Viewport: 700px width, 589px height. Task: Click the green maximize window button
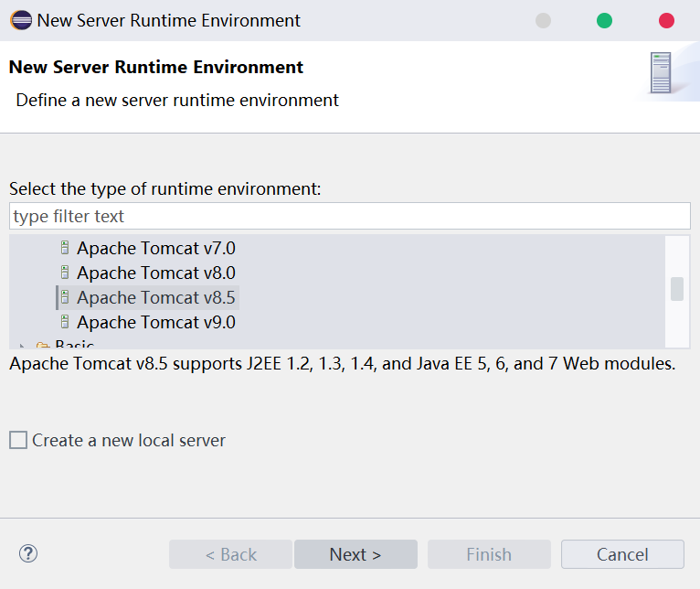pyautogui.click(x=604, y=20)
